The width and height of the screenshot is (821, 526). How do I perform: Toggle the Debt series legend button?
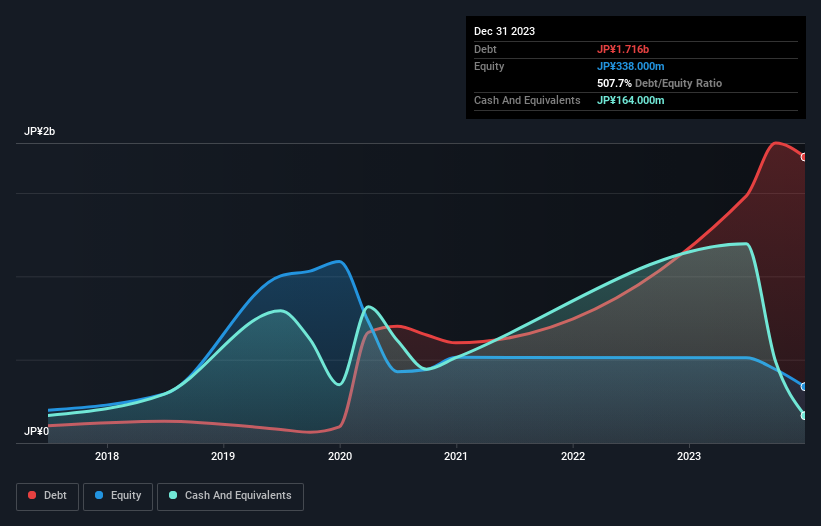point(48,496)
